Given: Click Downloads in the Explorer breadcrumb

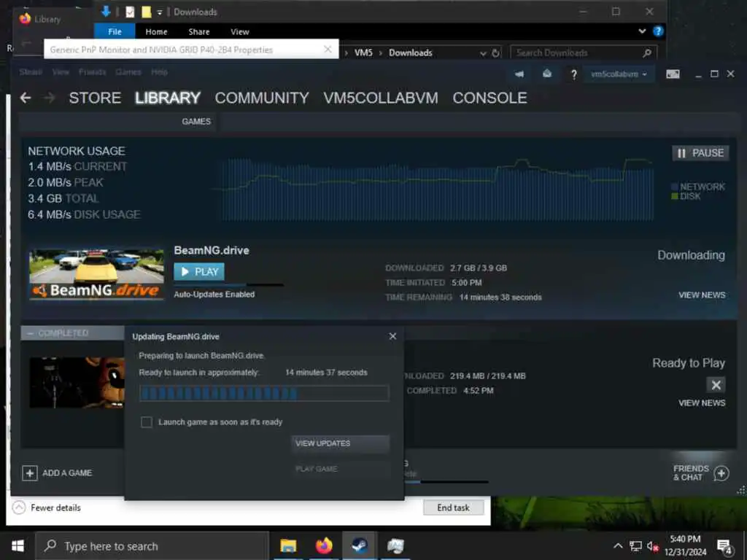Looking at the screenshot, I should pyautogui.click(x=410, y=52).
